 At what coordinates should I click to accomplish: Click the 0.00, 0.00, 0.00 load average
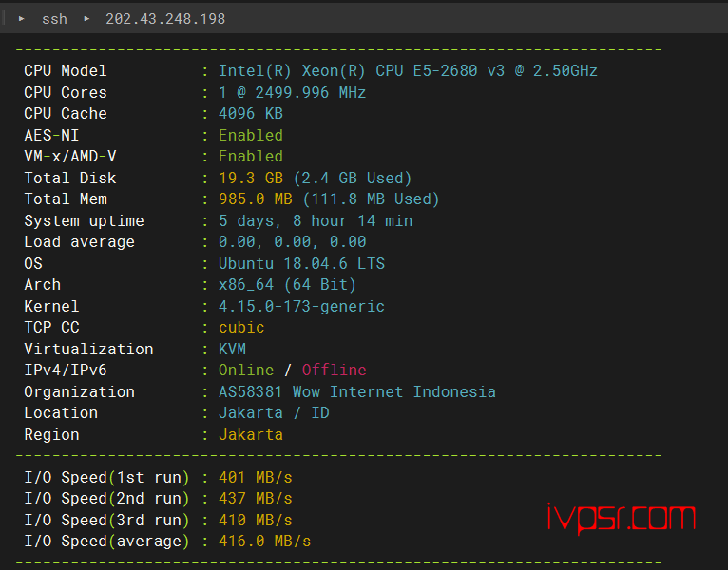[x=292, y=242]
